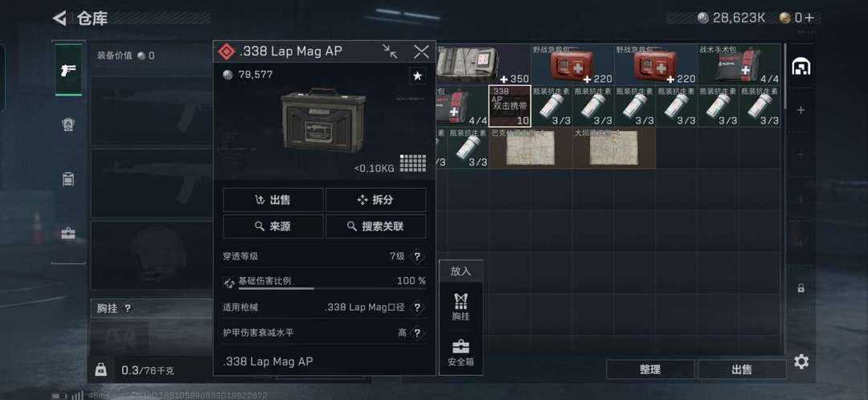
Task: Close the .338 Lap Mag AP panel
Action: (x=421, y=51)
